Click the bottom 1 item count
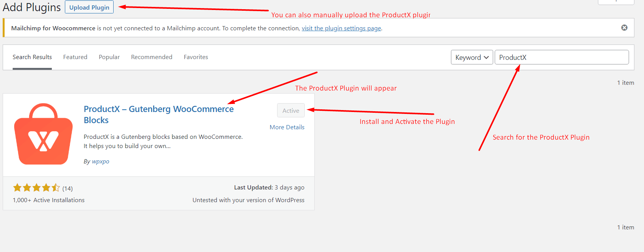This screenshot has height=252, width=644. (626, 227)
